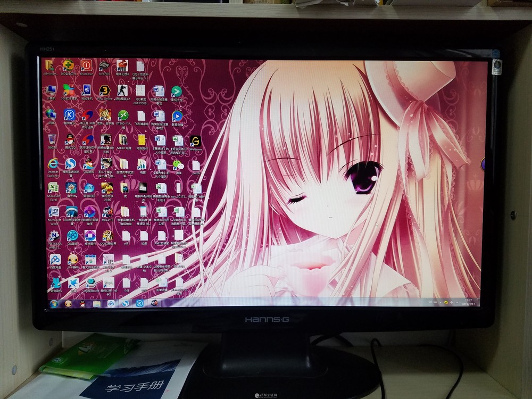Open Microsoft Word desktop shortcut
532x399 pixels.
(53, 212)
